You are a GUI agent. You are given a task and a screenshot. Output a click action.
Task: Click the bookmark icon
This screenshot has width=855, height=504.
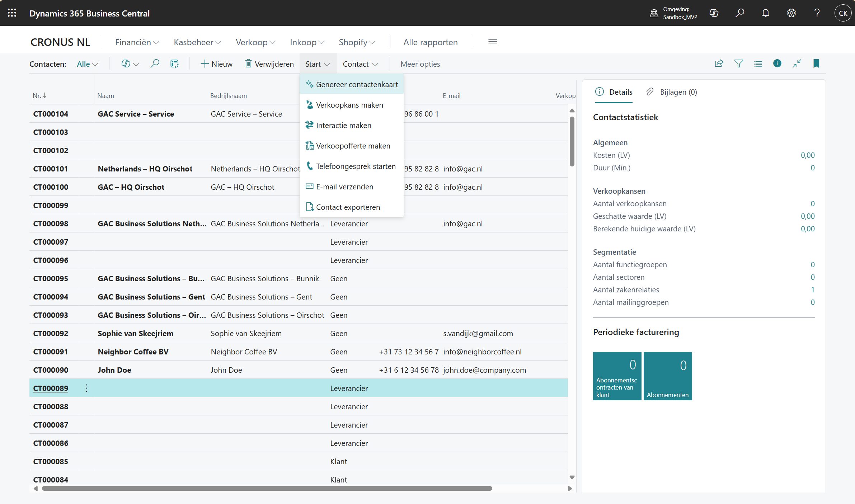coord(816,64)
